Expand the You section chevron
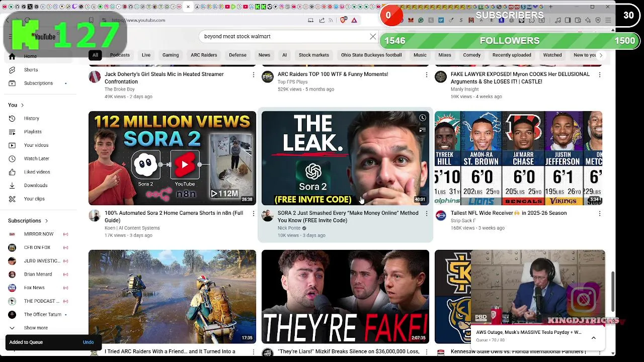 22,105
